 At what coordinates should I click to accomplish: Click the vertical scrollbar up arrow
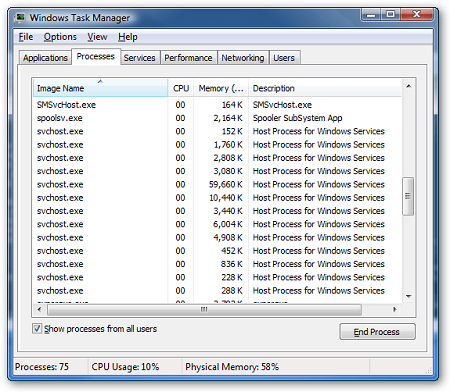[408, 87]
